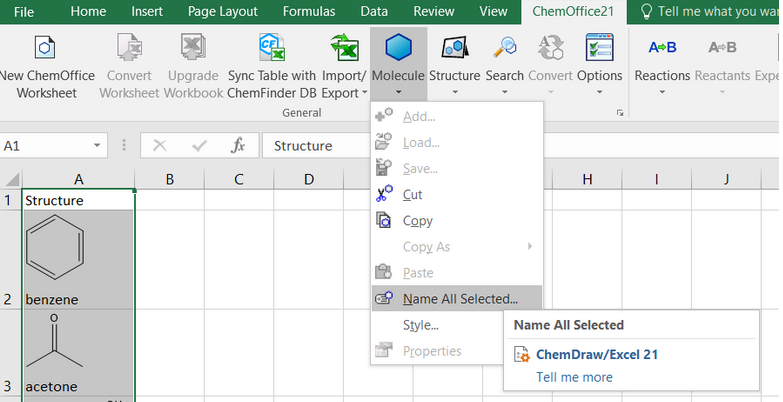Switch to the Formulas tab
This screenshot has height=402, width=783.
309,11
